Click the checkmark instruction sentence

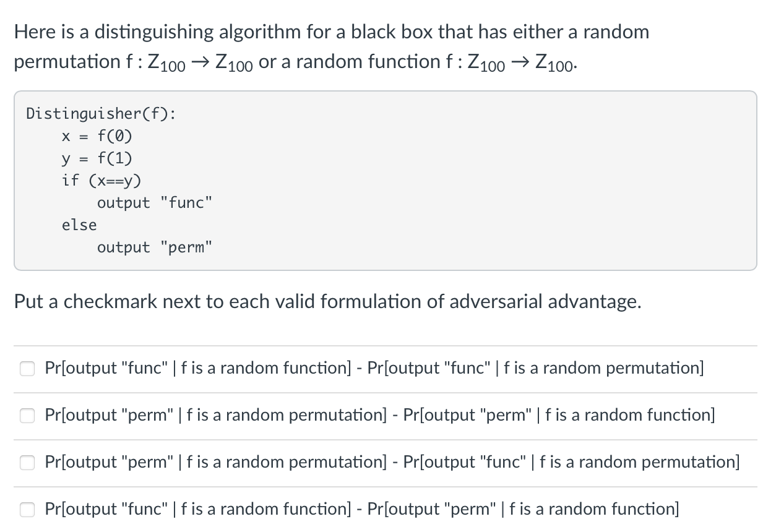click(327, 301)
